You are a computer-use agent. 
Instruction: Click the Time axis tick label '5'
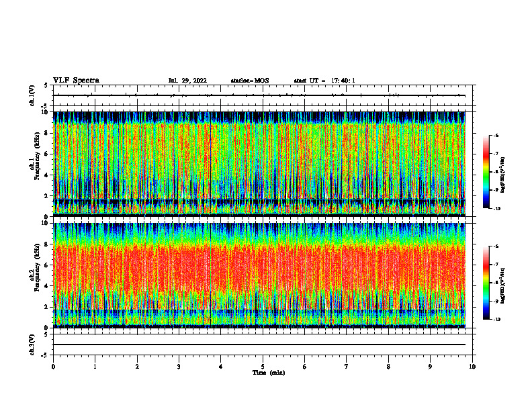click(x=263, y=367)
